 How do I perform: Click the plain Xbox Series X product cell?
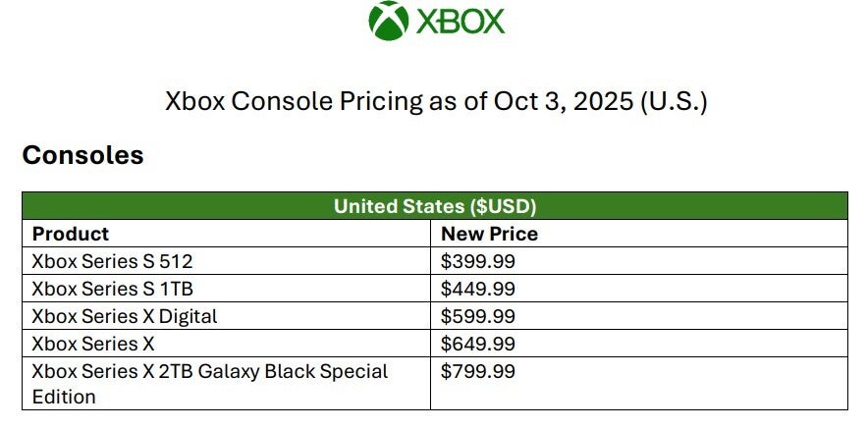click(x=226, y=344)
